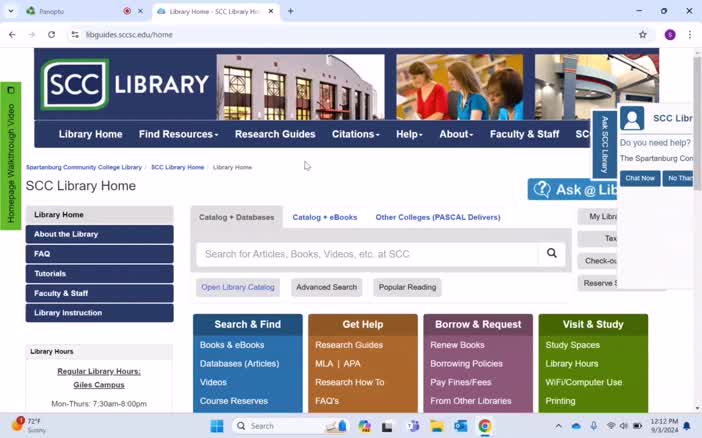Click Open Library Catalog button
702x438 pixels.
click(238, 287)
